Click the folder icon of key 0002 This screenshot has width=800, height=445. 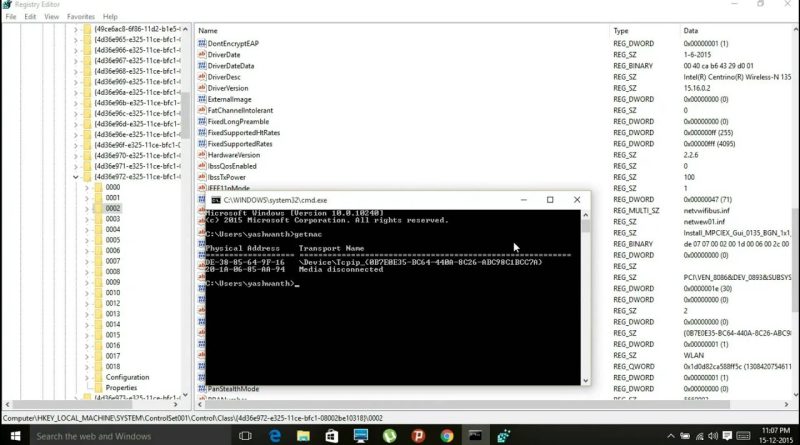pos(98,208)
